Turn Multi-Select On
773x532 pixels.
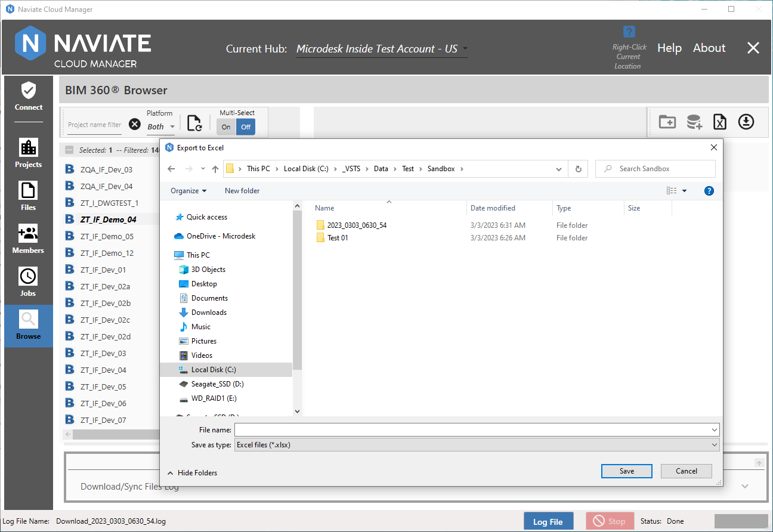coord(226,127)
